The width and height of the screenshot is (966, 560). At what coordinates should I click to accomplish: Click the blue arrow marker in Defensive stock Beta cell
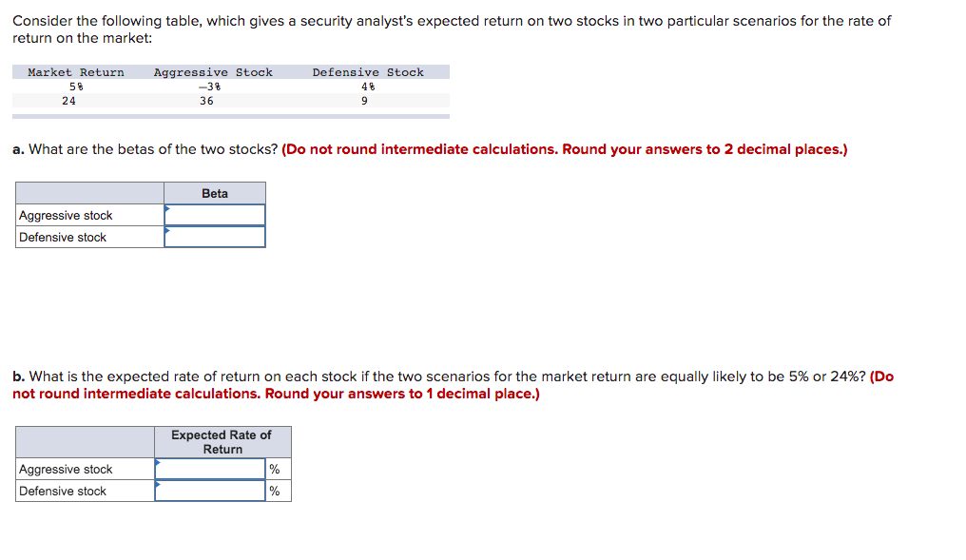coord(169,231)
